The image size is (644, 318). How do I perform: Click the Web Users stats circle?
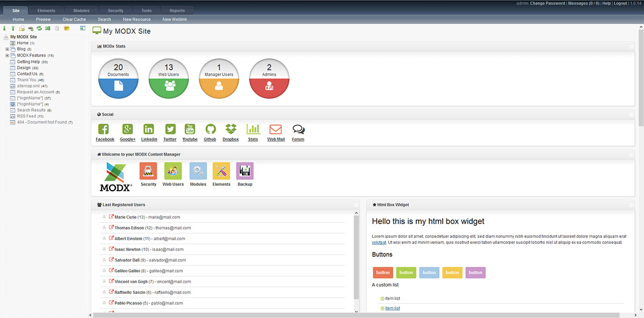point(169,79)
